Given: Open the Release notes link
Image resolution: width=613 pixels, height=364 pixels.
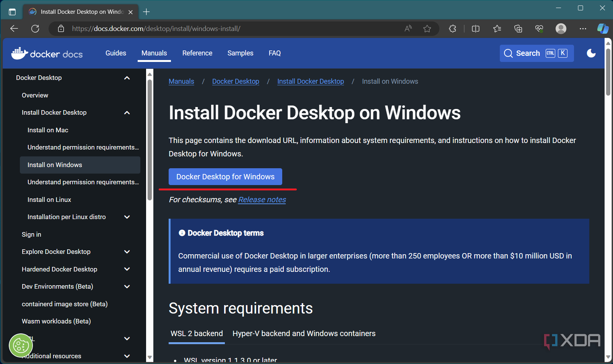Looking at the screenshot, I should click(262, 200).
